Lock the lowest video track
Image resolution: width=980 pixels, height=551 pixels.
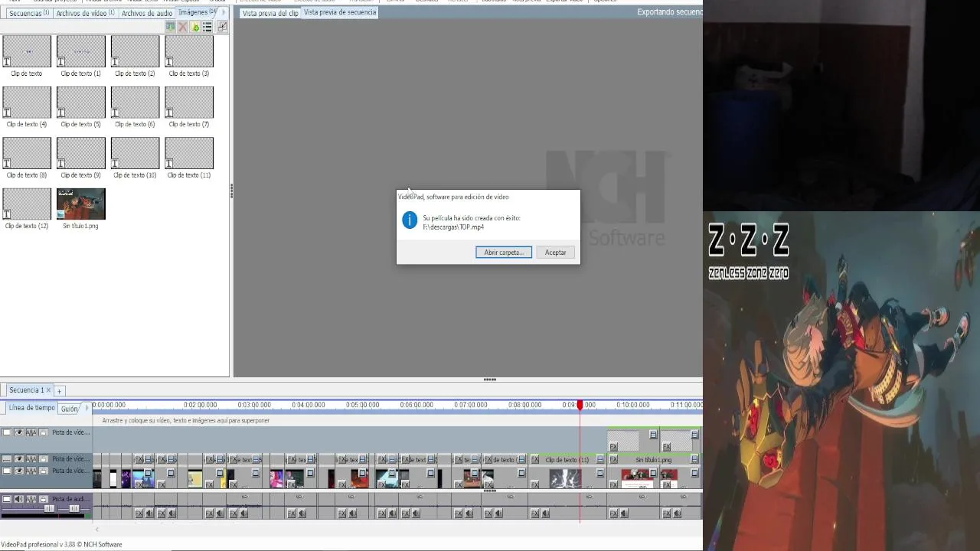click(44, 471)
